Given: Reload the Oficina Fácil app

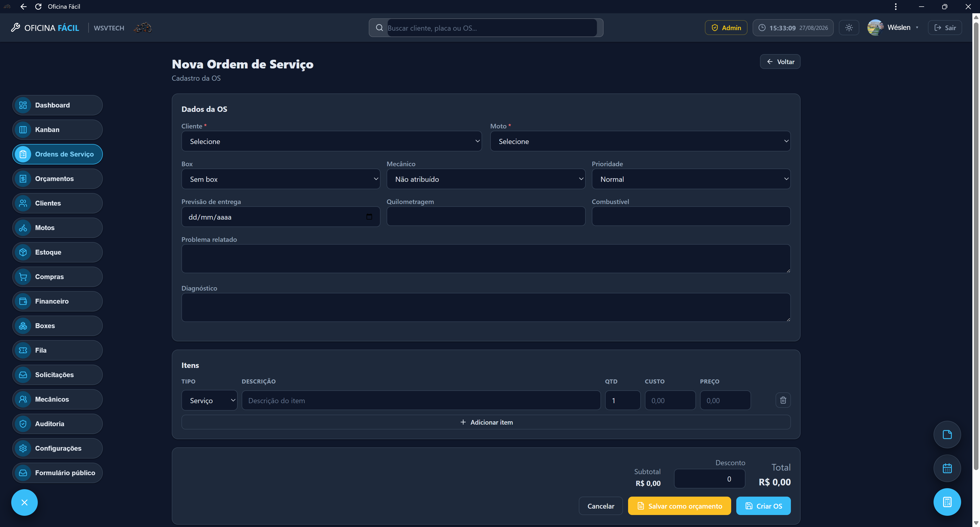Looking at the screenshot, I should pyautogui.click(x=38, y=6).
